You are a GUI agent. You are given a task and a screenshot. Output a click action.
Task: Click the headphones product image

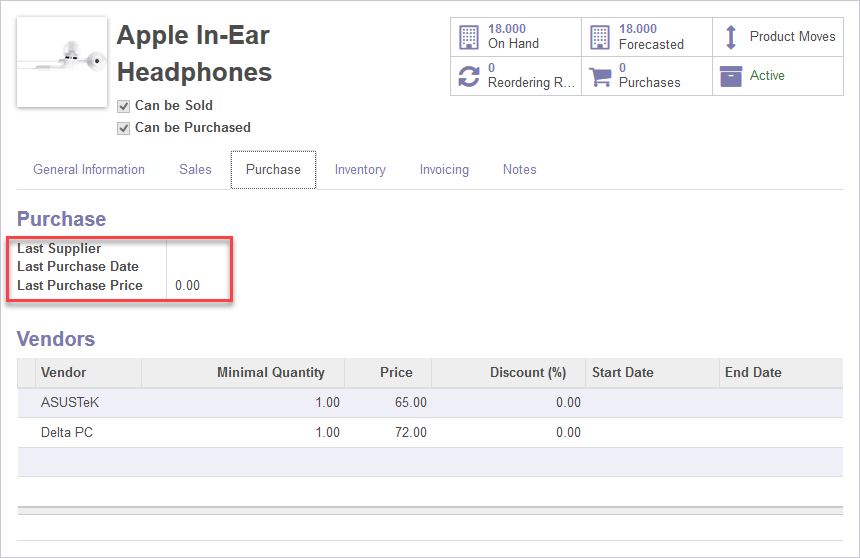pyautogui.click(x=62, y=62)
